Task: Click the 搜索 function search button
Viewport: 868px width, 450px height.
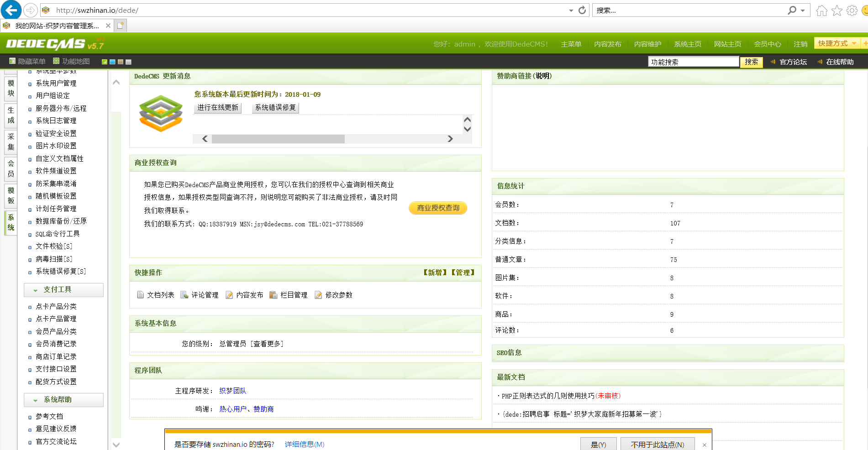Action: pos(751,62)
